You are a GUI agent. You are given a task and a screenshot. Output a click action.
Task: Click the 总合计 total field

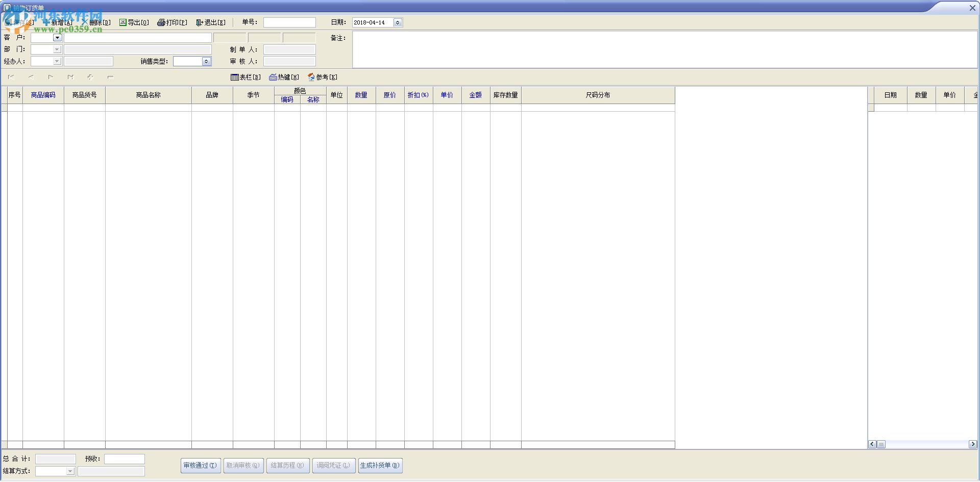[56, 459]
